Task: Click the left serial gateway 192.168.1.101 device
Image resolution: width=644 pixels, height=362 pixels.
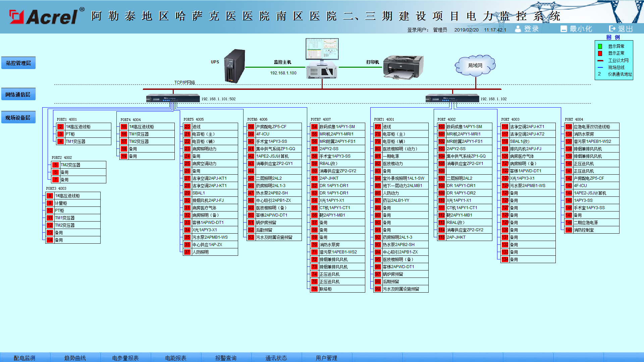Action: point(173,99)
